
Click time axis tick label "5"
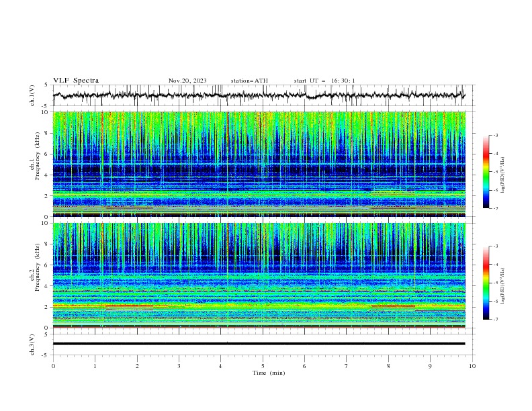tap(263, 366)
